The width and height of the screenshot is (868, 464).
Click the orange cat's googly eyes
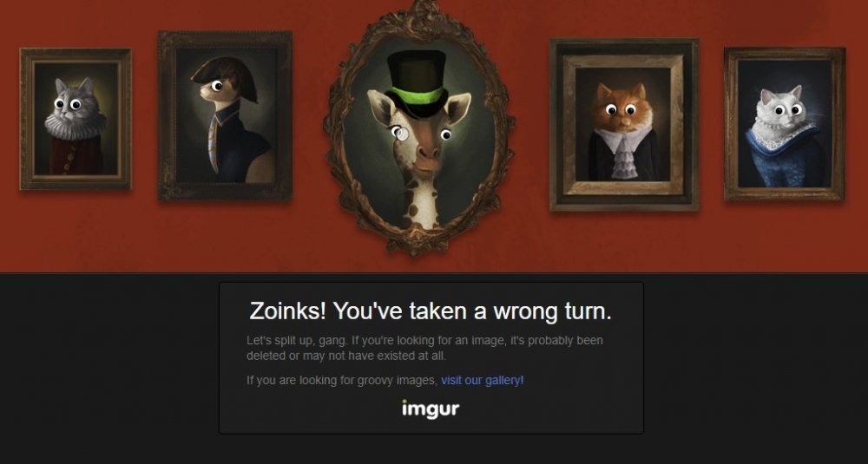pos(621,110)
